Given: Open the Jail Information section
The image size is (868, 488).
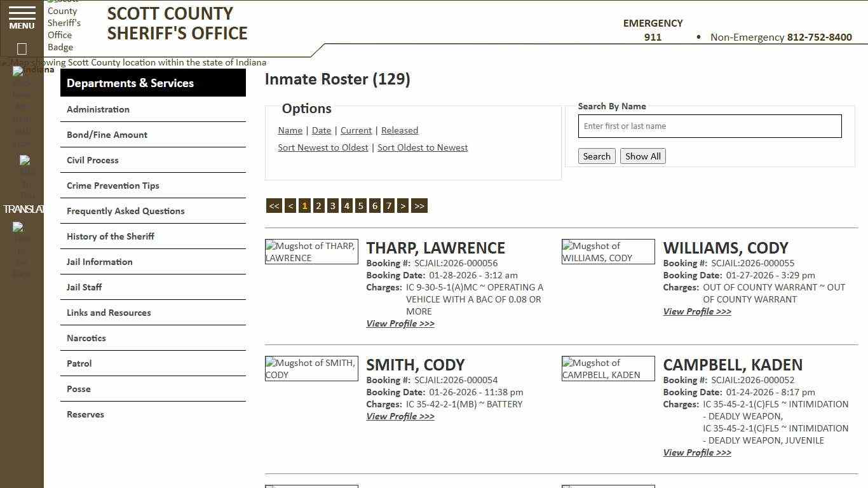Looking at the screenshot, I should pyautogui.click(x=100, y=262).
